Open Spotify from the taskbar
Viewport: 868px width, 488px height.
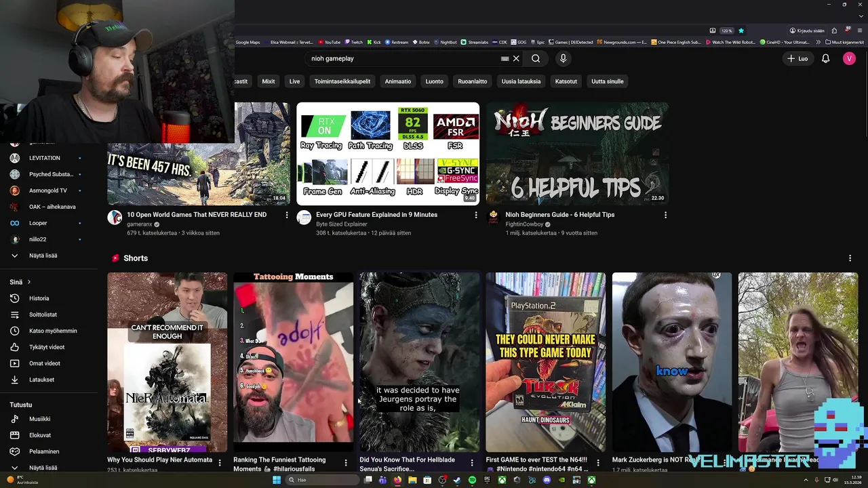[472, 480]
